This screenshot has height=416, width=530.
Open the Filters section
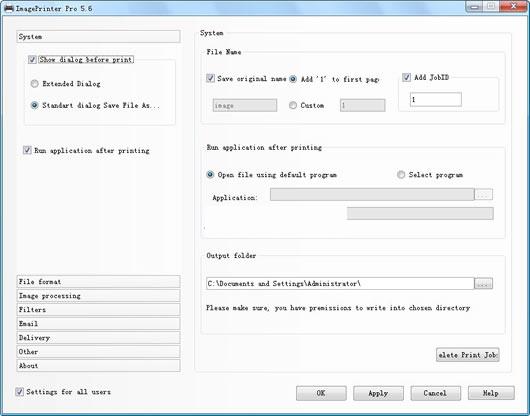(98, 310)
